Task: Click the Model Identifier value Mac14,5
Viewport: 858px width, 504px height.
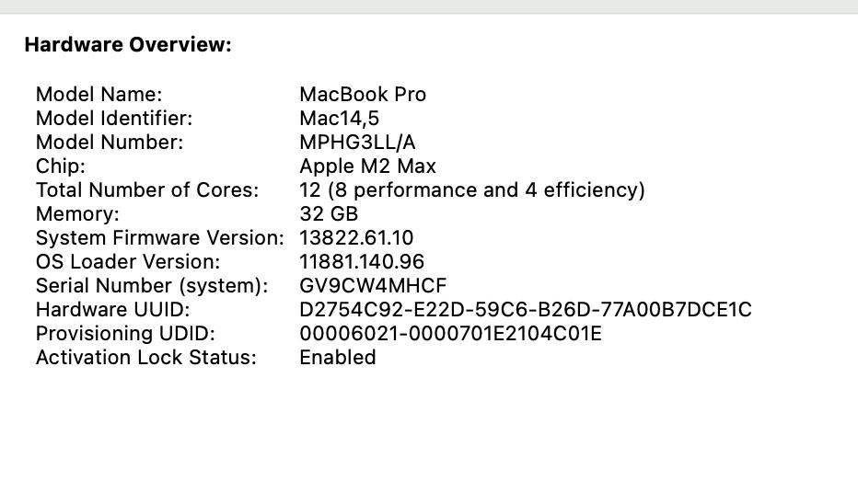Action: (340, 118)
